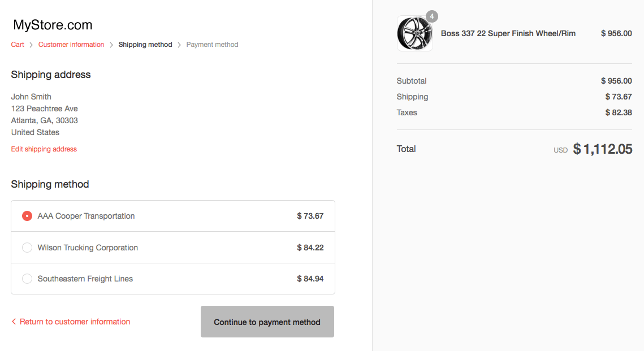
Task: Click the back chevron before Return link
Action: tap(14, 321)
